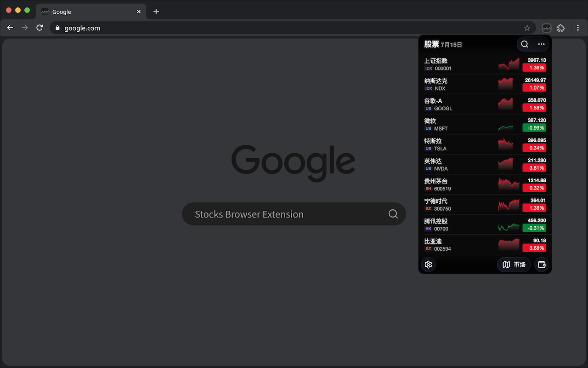This screenshot has height=368, width=588.
Task: Open a new tab with plus button
Action: (156, 11)
